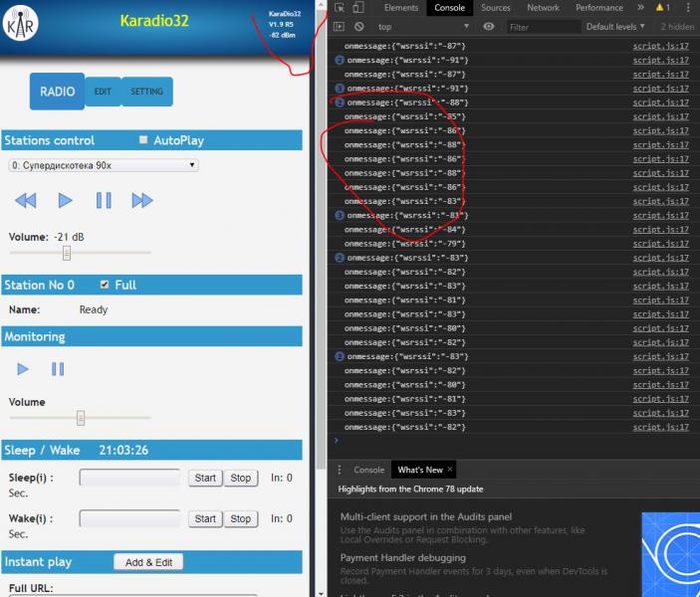Uncheck the Full checkbox
The image size is (700, 597).
tap(105, 285)
